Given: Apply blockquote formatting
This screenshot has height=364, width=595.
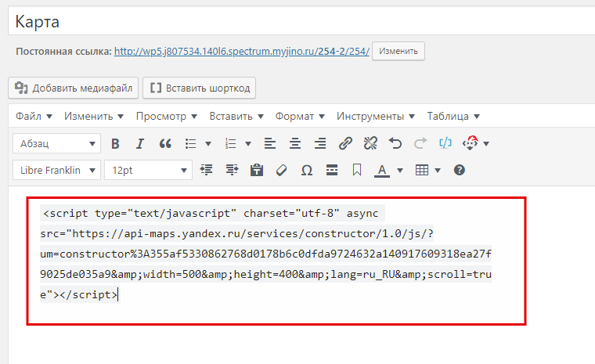Looking at the screenshot, I should pos(165,143).
